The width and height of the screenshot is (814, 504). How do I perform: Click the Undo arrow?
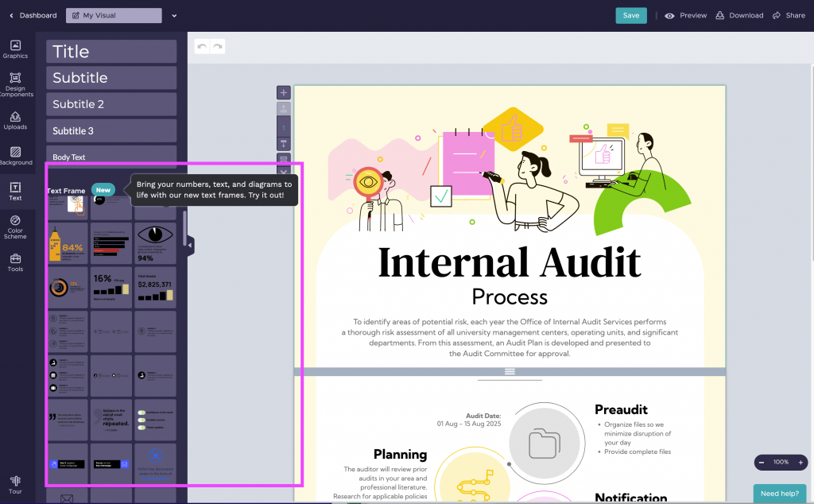(x=202, y=47)
